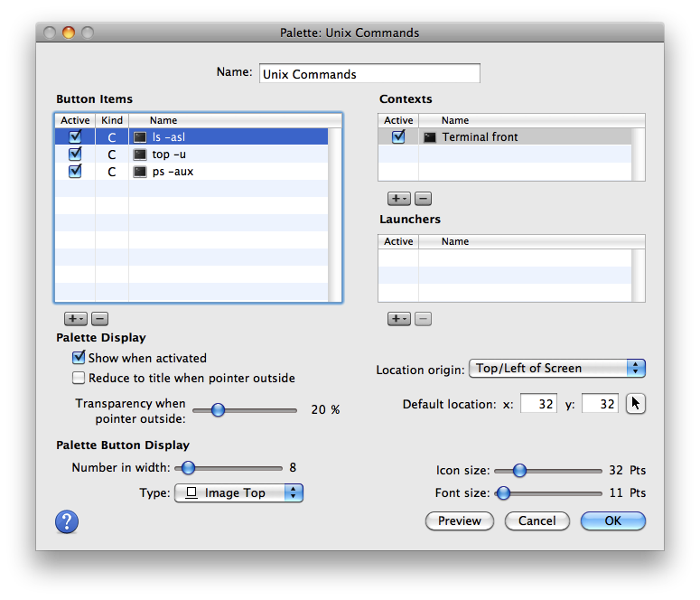Screen dimensions: 700x600
Task: Click Kind column header in Button Items
Action: (112, 120)
